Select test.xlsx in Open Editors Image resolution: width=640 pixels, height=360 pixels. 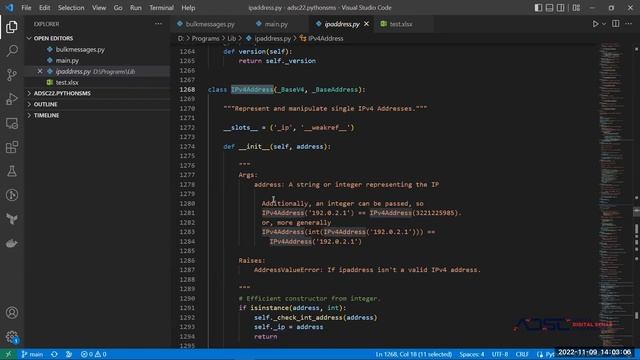coord(67,82)
